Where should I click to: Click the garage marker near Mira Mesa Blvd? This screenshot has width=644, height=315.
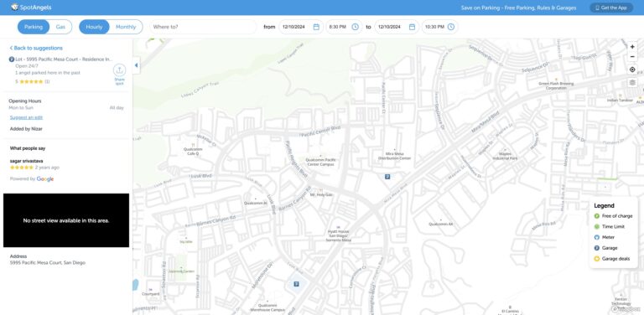coord(387,177)
